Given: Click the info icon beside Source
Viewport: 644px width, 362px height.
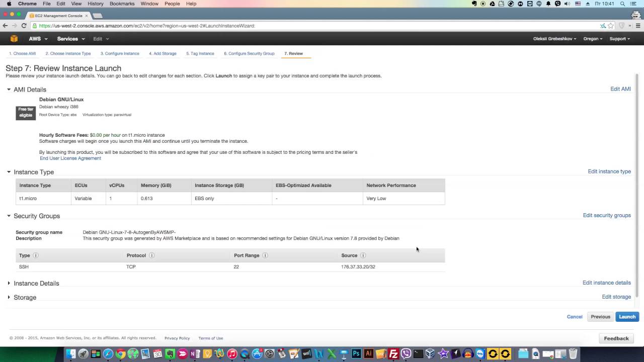Looking at the screenshot, I should (x=363, y=255).
